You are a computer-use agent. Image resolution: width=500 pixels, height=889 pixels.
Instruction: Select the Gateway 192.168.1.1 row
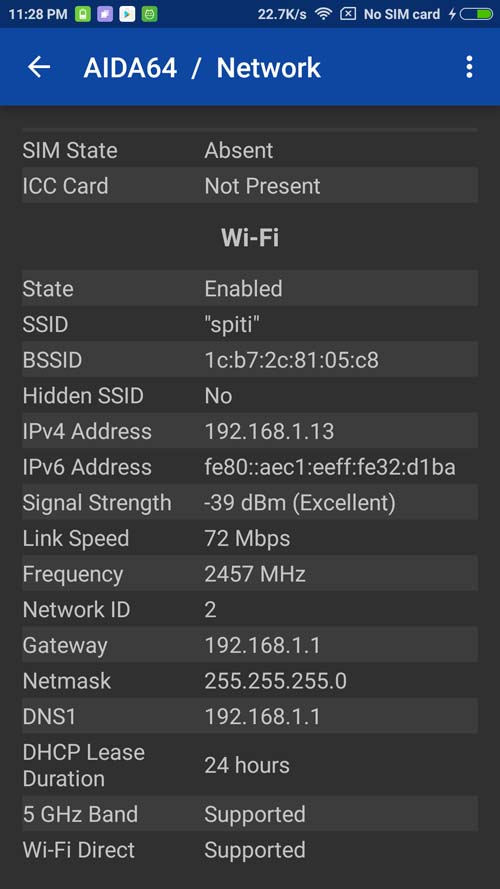coord(250,645)
